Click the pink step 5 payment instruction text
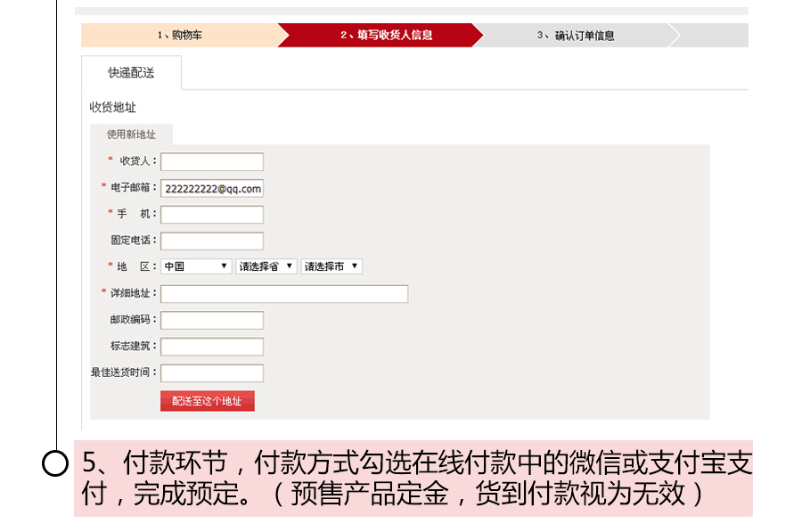This screenshot has width=802, height=532. click(x=413, y=479)
